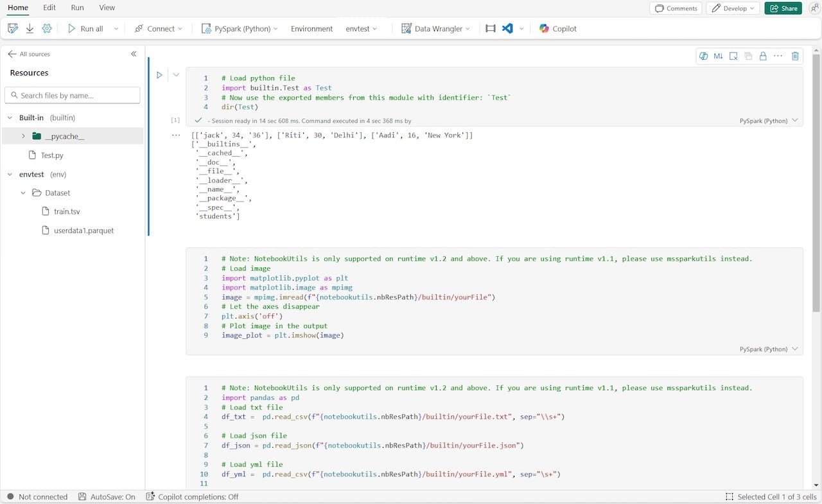The height and width of the screenshot is (504, 822).
Task: Delete the cell with trash icon
Action: click(x=795, y=56)
